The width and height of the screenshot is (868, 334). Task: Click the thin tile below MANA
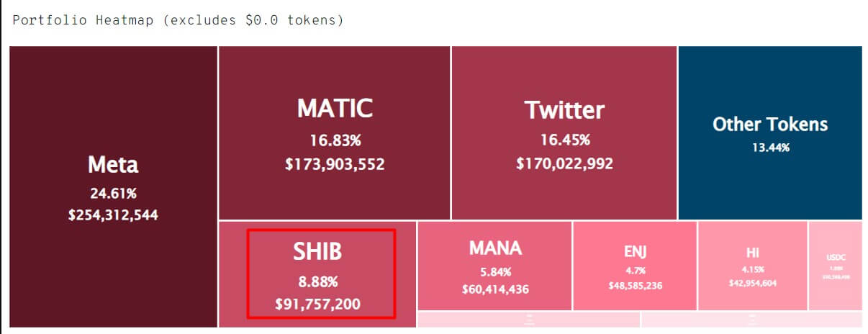[x=529, y=320]
